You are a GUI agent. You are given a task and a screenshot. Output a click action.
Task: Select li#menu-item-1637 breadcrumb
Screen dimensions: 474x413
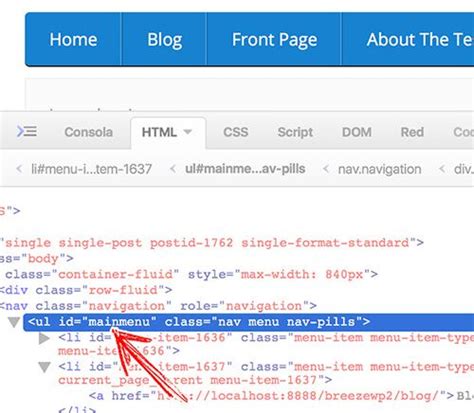91,169
